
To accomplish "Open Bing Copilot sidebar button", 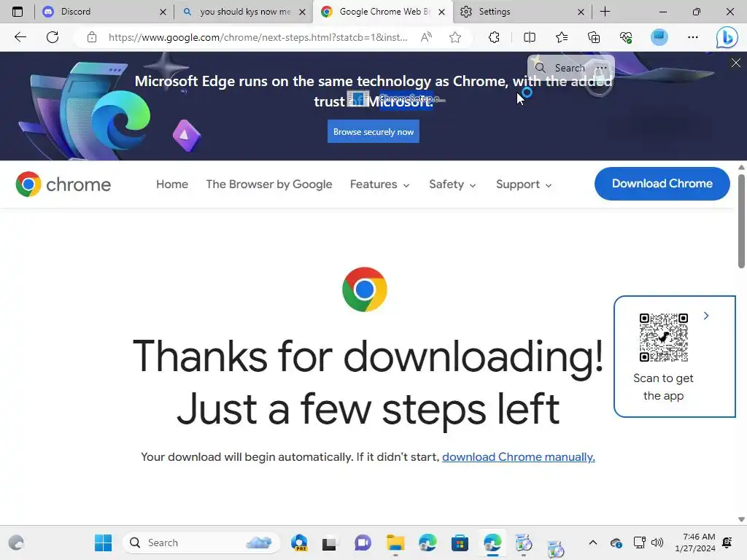I will pyautogui.click(x=727, y=37).
